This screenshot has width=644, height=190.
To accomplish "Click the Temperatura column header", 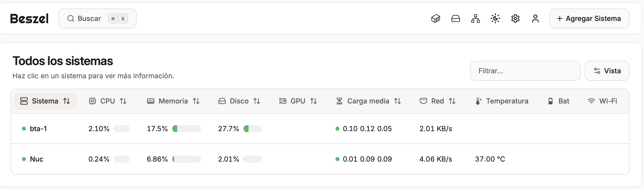I will 502,101.
